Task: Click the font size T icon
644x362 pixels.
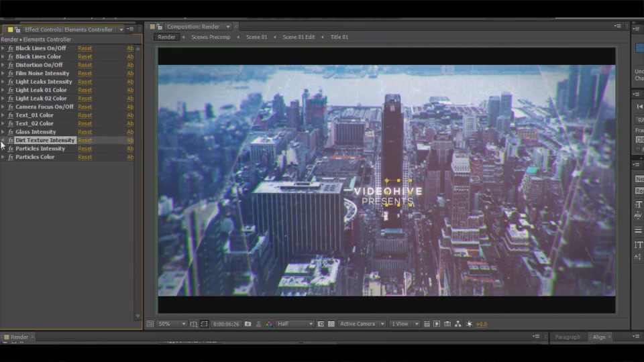Action: click(x=638, y=204)
